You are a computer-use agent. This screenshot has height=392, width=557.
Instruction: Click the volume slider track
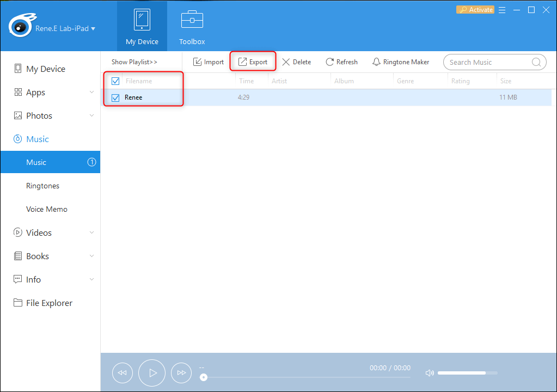467,373
